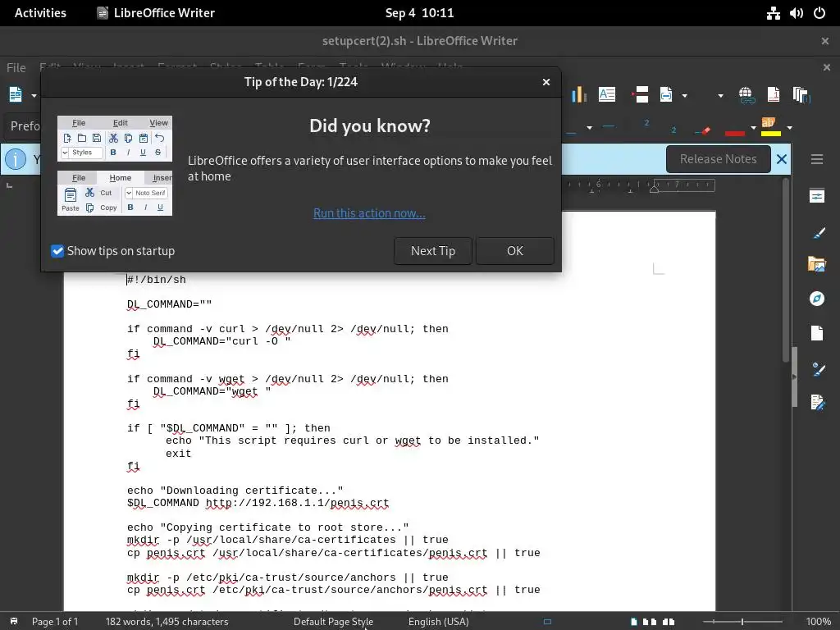Click the Release Notes button

pos(719,159)
